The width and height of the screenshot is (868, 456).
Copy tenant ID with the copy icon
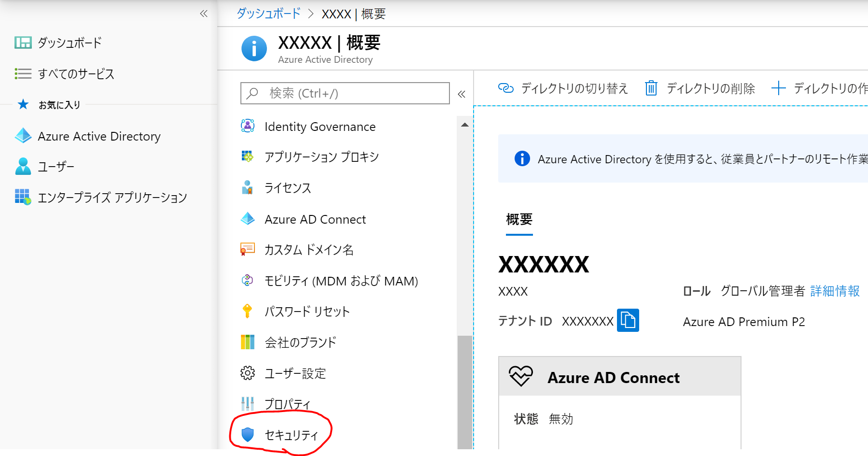628,320
